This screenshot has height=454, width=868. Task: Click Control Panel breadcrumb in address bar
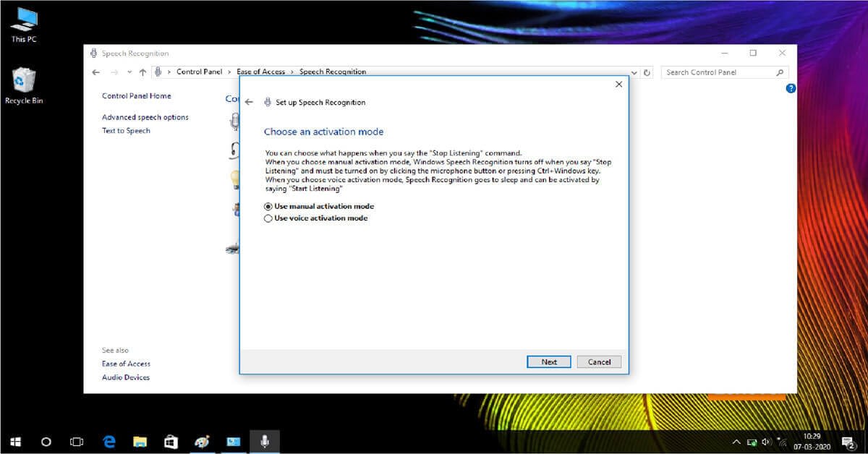(x=200, y=72)
